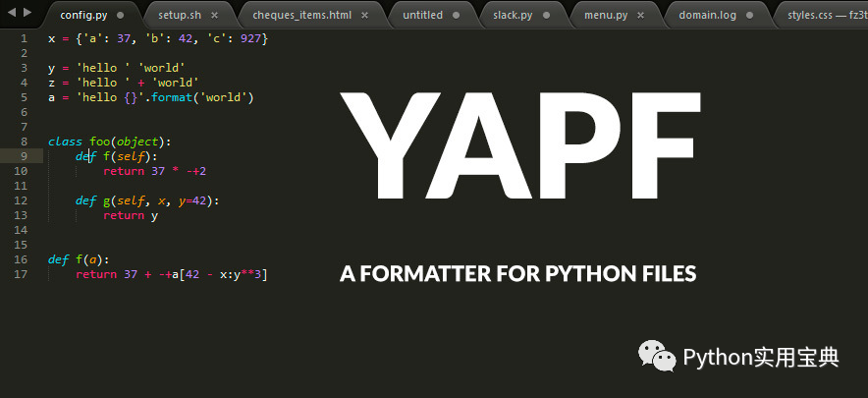Click unsaved dot on untitled tab
This screenshot has width=868, height=398.
click(457, 15)
